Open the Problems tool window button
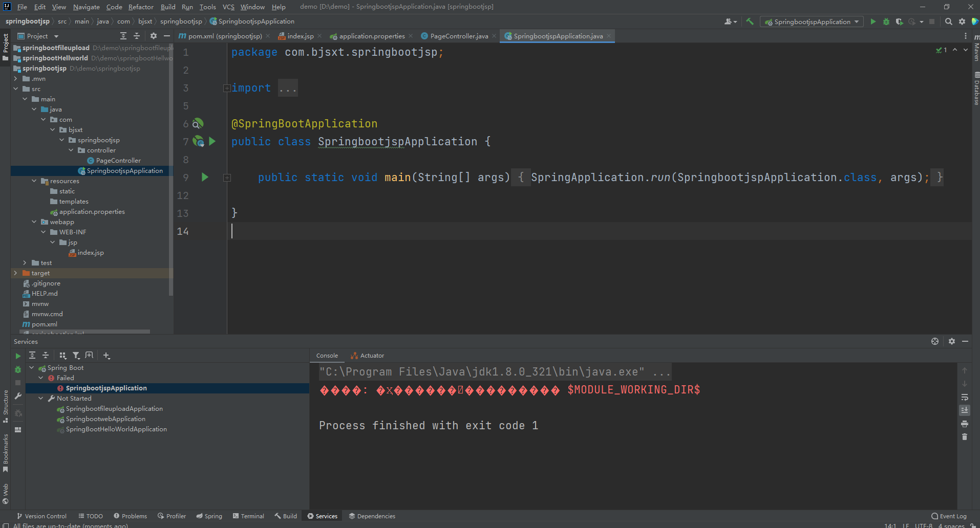Image resolution: width=980 pixels, height=528 pixels. point(130,516)
